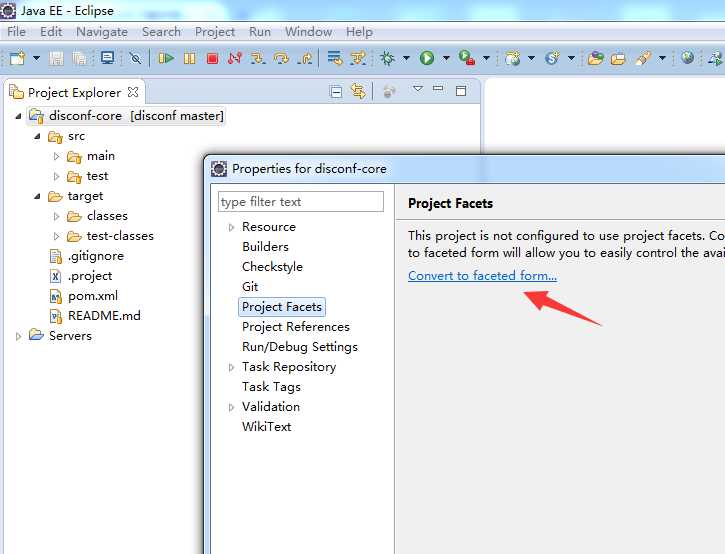Open the Edit menu
The height and width of the screenshot is (554, 725).
[x=51, y=32]
